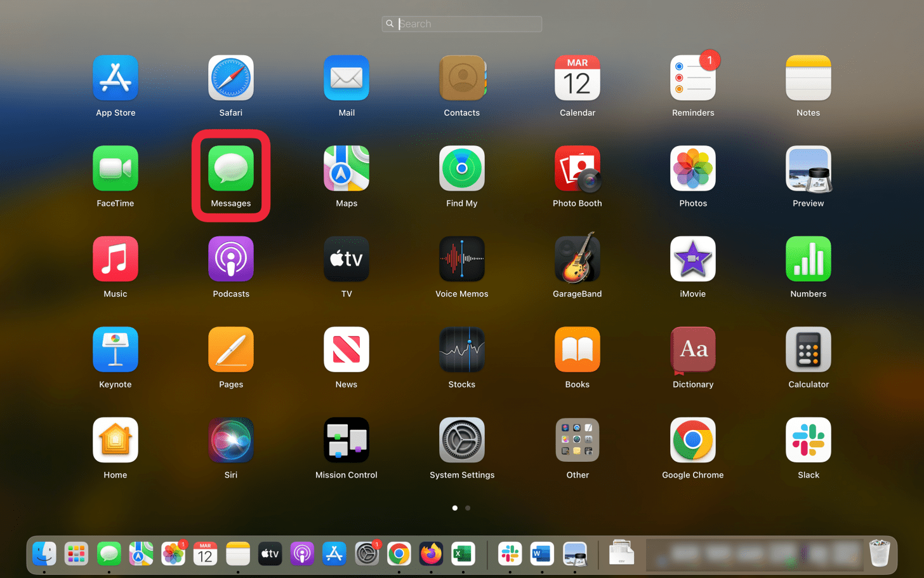Open System Settings
The image size is (924, 578).
pyautogui.click(x=461, y=440)
